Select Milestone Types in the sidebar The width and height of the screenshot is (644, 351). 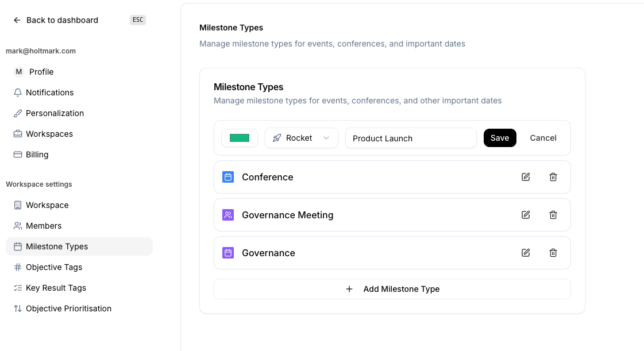click(x=57, y=246)
